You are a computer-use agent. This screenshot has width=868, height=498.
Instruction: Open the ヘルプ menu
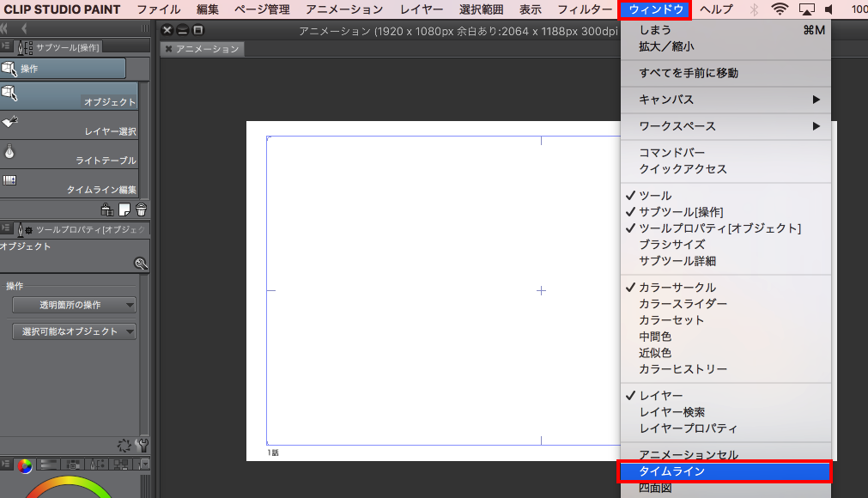point(716,9)
